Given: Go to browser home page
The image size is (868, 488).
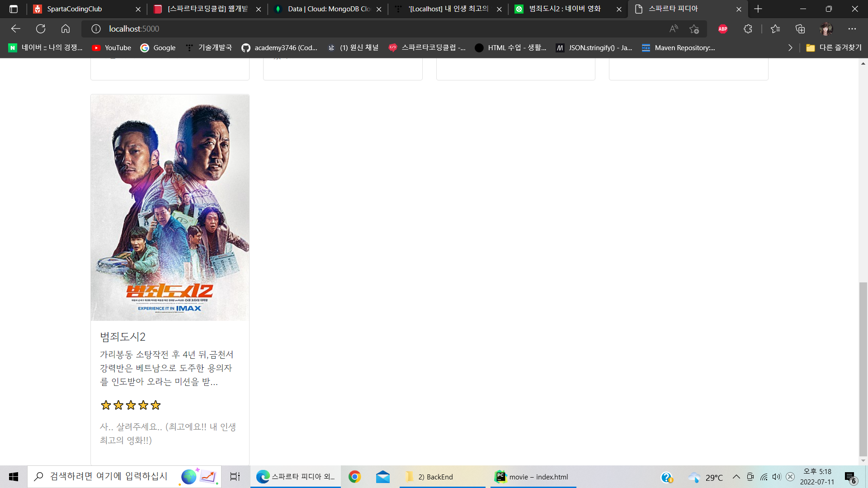Looking at the screenshot, I should coord(66,29).
